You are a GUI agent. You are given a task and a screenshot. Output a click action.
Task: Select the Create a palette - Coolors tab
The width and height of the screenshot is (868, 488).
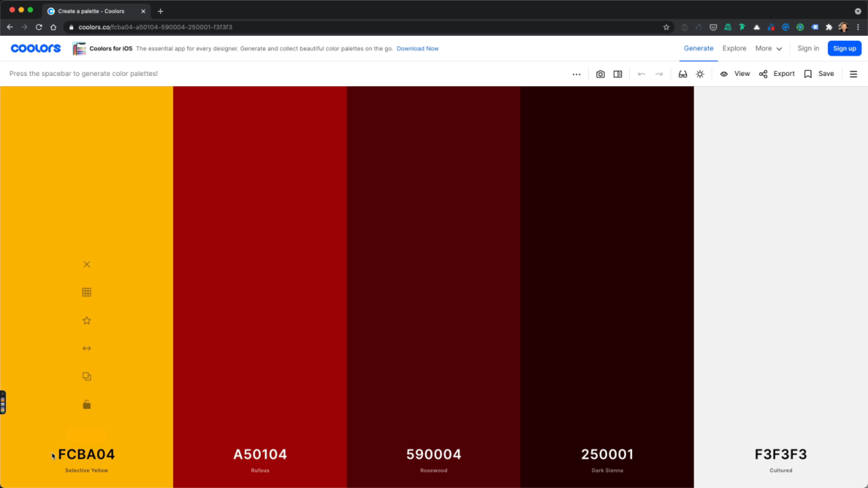[96, 11]
